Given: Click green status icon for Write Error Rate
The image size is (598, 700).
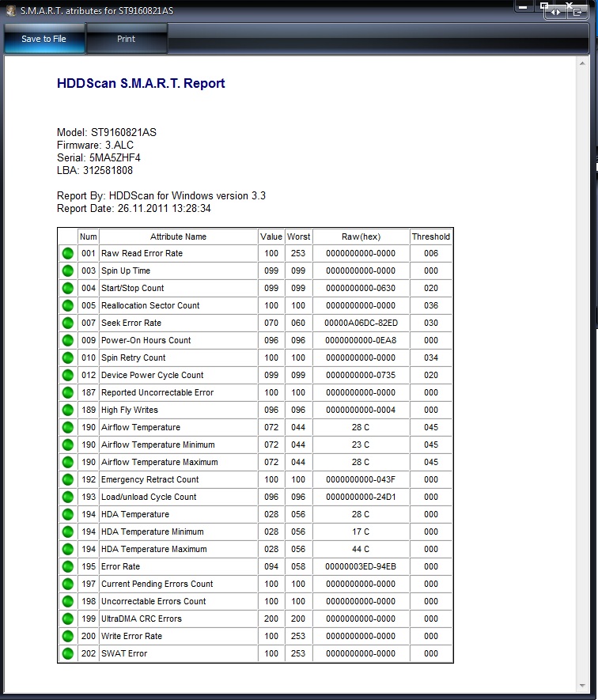Looking at the screenshot, I should (x=68, y=637).
